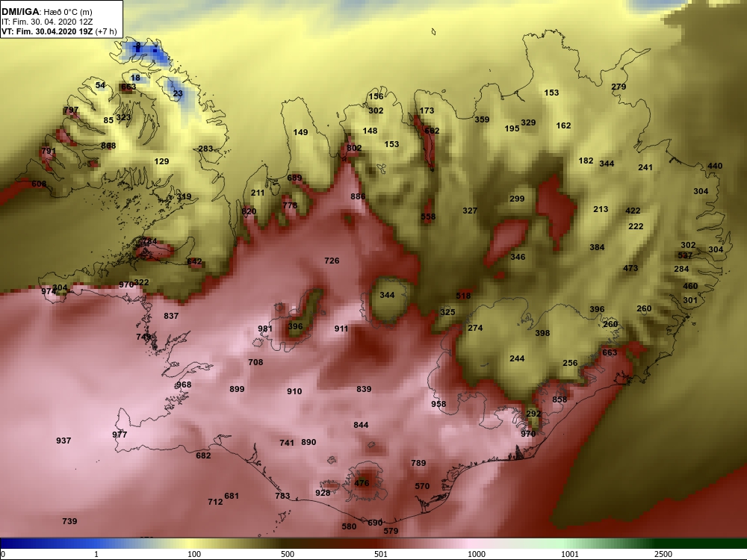Click the map value '580'

click(349, 526)
